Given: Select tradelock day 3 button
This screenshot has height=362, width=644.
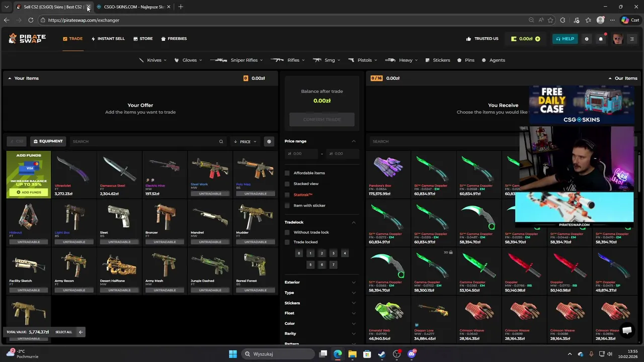Looking at the screenshot, I should click(333, 253).
